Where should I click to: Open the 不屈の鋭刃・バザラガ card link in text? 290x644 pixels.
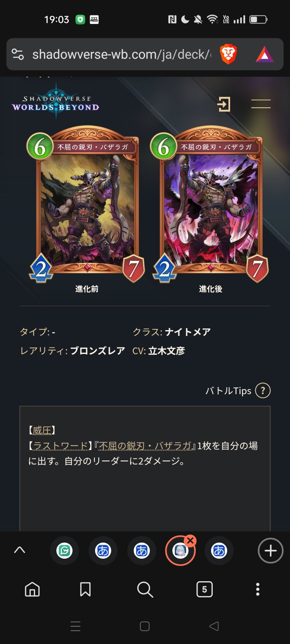click(x=145, y=446)
